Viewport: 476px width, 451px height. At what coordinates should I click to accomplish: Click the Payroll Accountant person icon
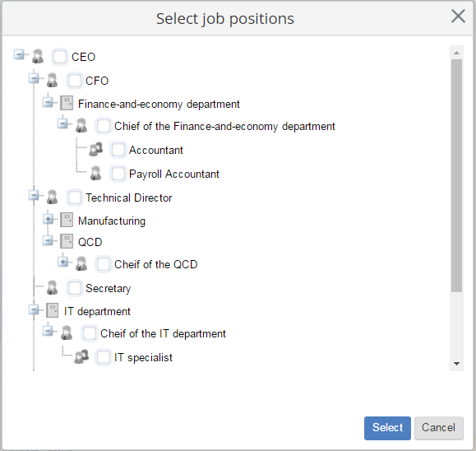[x=95, y=173]
